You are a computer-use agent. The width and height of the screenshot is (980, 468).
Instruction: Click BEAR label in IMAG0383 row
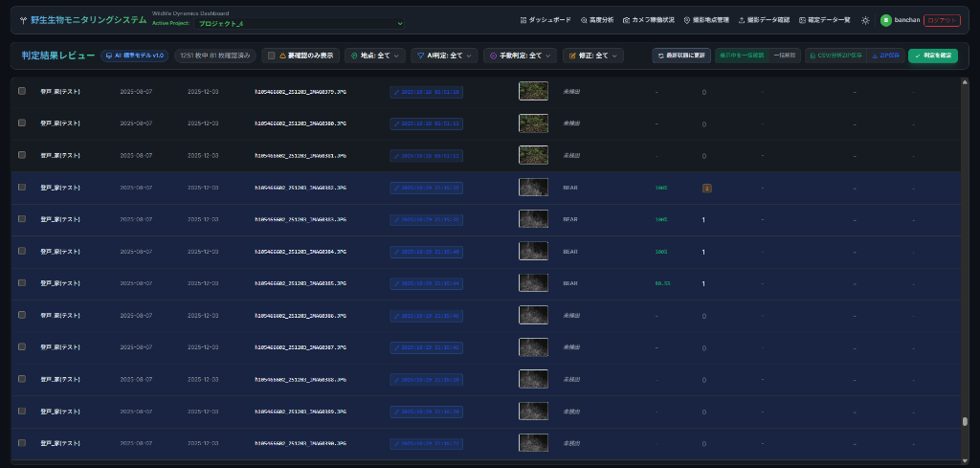(570, 220)
